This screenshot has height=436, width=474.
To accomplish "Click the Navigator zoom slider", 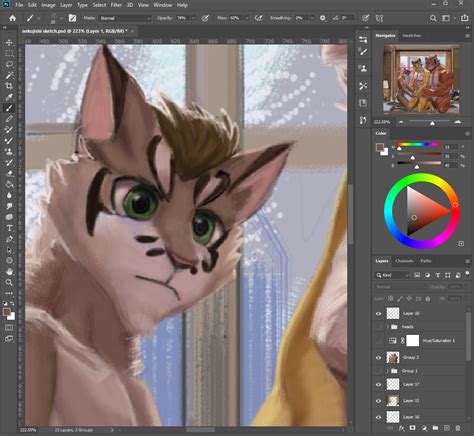I will click(x=432, y=122).
